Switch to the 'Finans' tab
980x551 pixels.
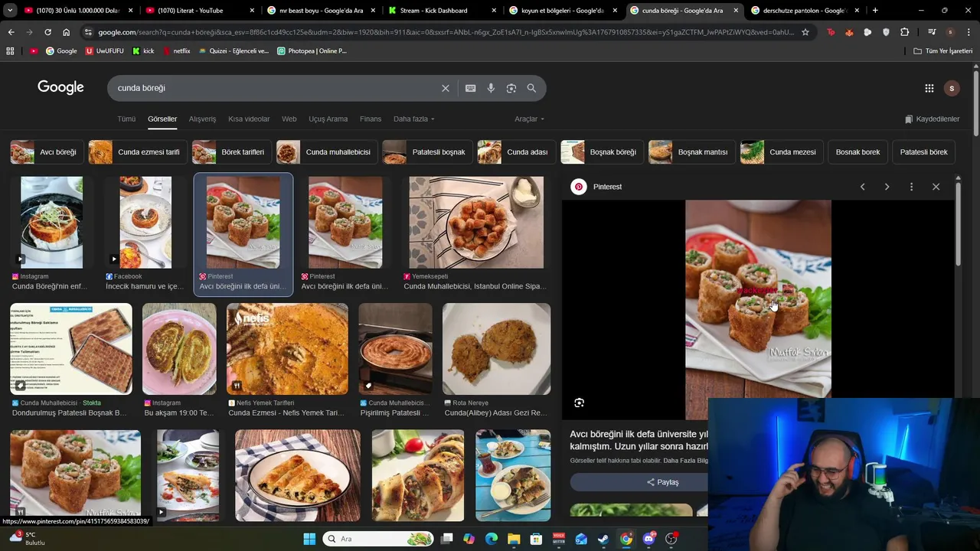pyautogui.click(x=371, y=119)
